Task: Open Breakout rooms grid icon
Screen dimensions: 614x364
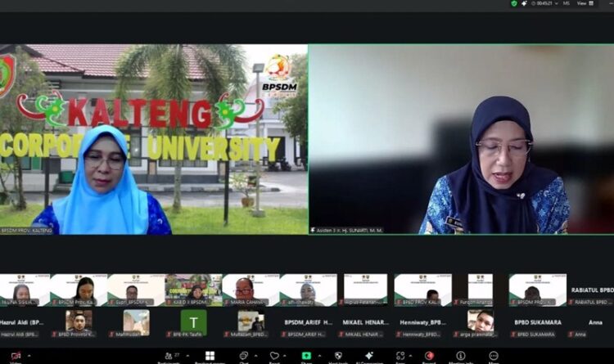Action: point(210,355)
